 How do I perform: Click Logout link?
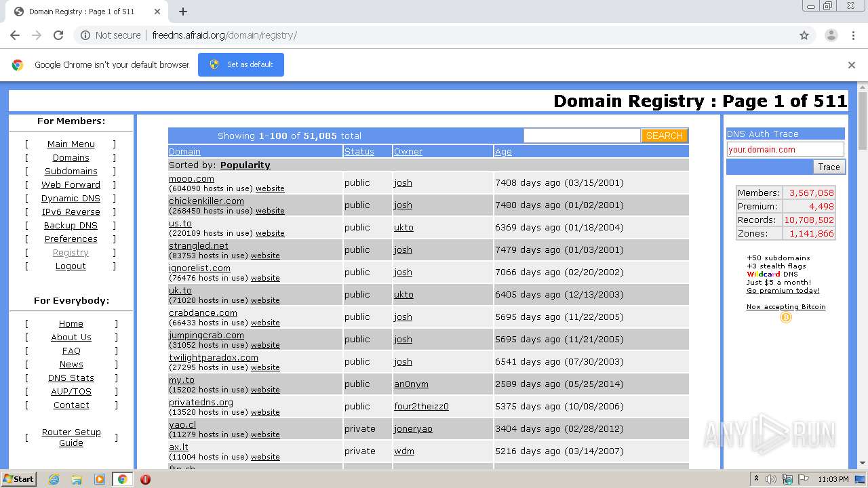click(71, 266)
